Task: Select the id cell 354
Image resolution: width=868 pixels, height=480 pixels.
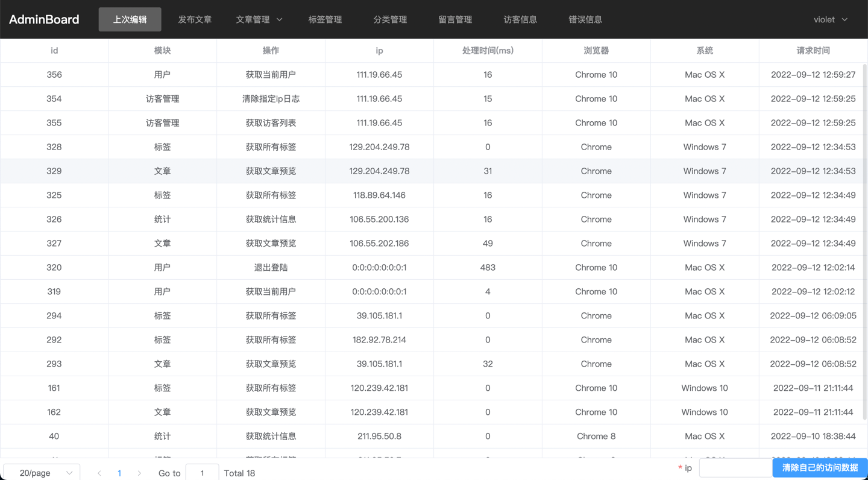Action: [x=54, y=99]
